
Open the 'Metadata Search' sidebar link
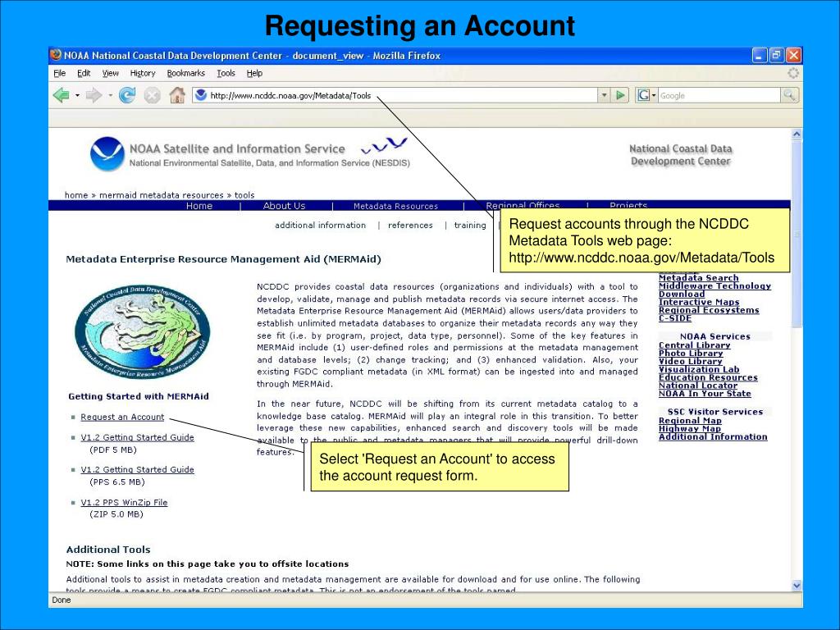tap(699, 277)
